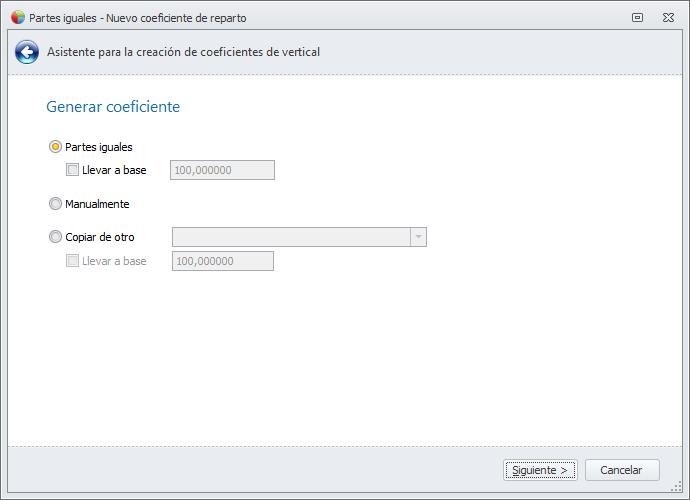Choose the Manualmente radio button
The width and height of the screenshot is (690, 500).
[x=55, y=204]
